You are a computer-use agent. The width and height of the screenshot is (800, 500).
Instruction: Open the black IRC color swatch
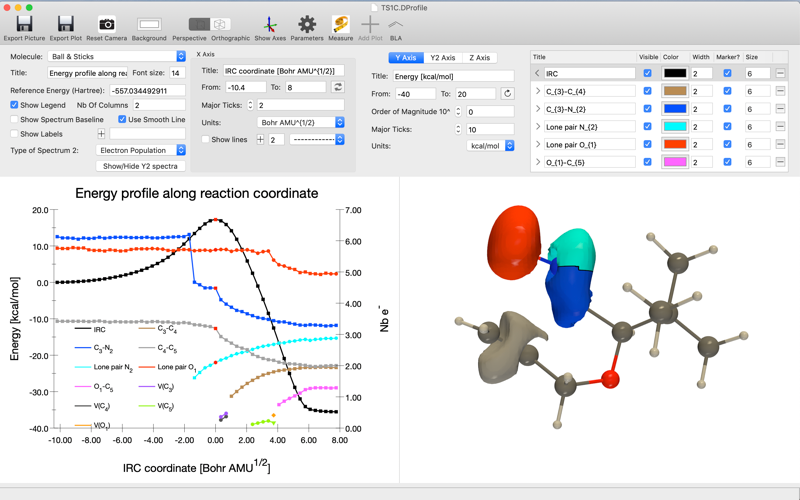674,73
